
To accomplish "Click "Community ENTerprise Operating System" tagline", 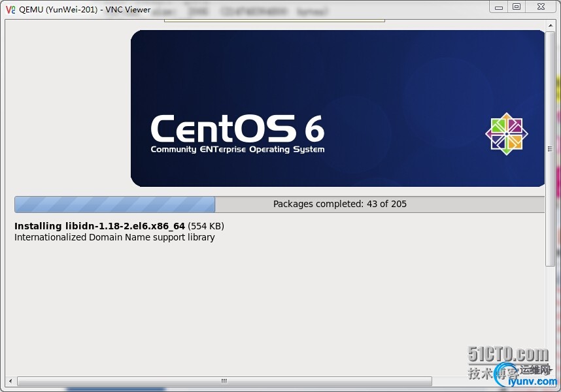I will [237, 150].
